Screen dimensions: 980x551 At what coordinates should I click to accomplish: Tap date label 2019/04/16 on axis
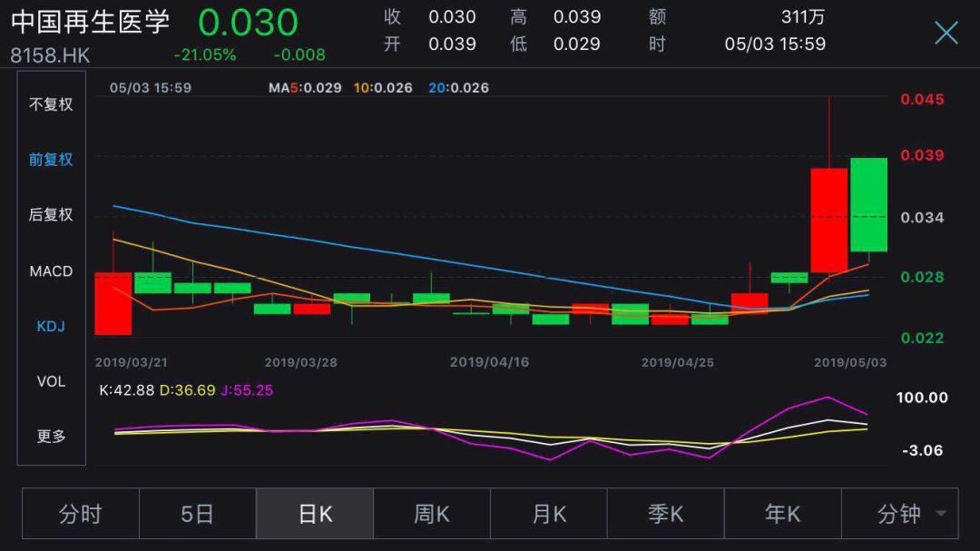coord(489,362)
